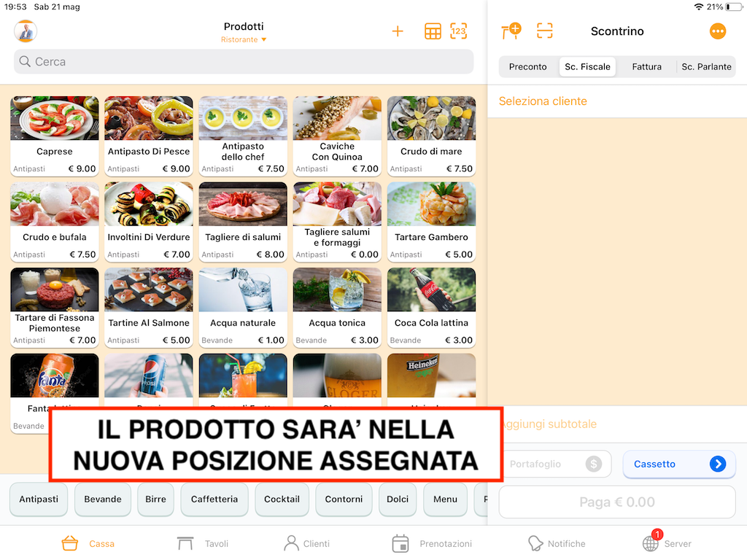Viewport: 747px width, 560px height.
Task: Add Acqua naturale product
Action: pyautogui.click(x=243, y=308)
